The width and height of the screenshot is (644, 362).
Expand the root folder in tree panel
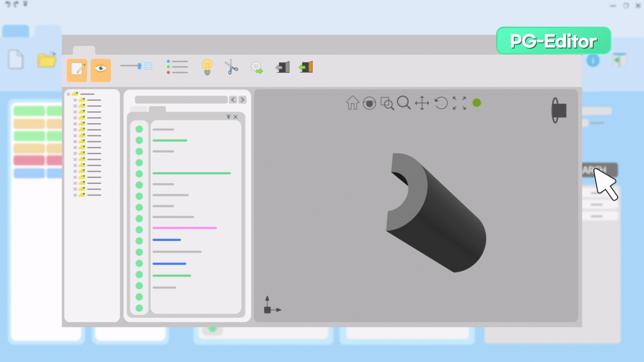(68, 94)
